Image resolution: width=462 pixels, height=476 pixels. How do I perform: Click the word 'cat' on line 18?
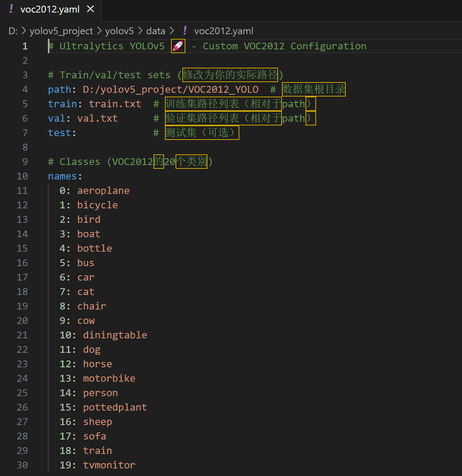tap(86, 292)
